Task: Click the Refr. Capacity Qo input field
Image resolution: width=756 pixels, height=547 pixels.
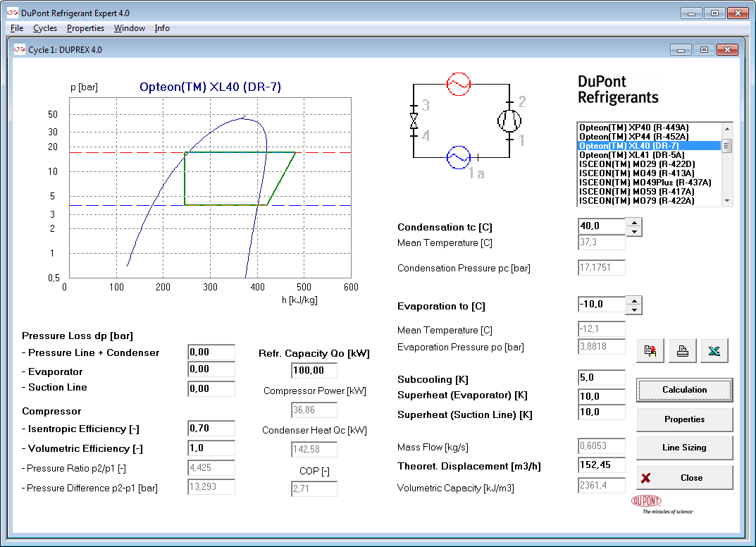Action: coord(314,371)
